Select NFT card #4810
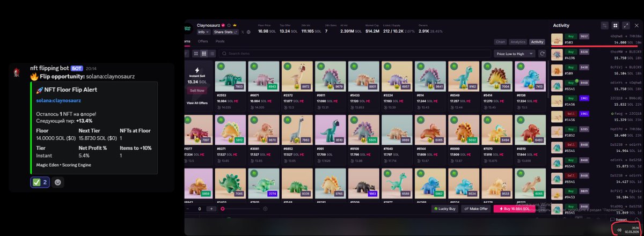 pyautogui.click(x=530, y=139)
